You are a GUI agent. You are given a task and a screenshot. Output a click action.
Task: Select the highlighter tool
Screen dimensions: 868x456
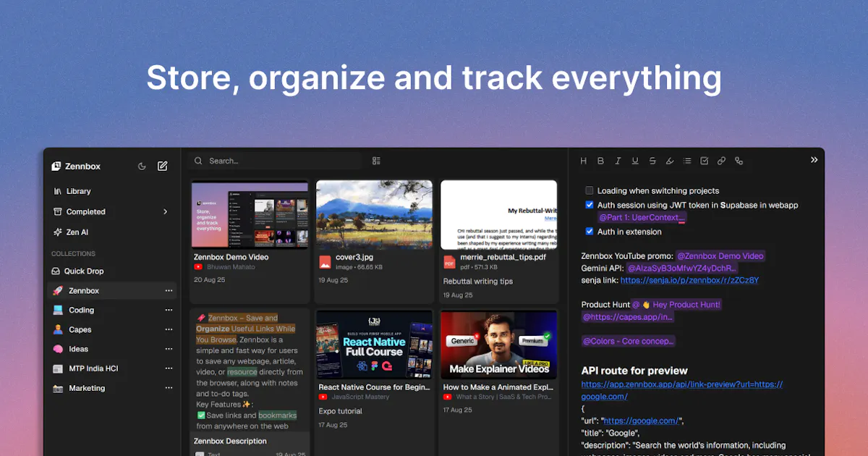670,161
